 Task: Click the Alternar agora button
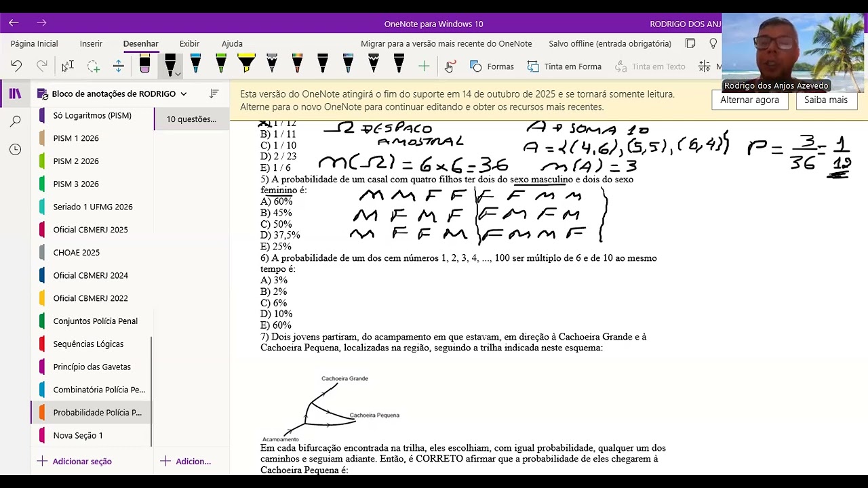[x=749, y=100]
